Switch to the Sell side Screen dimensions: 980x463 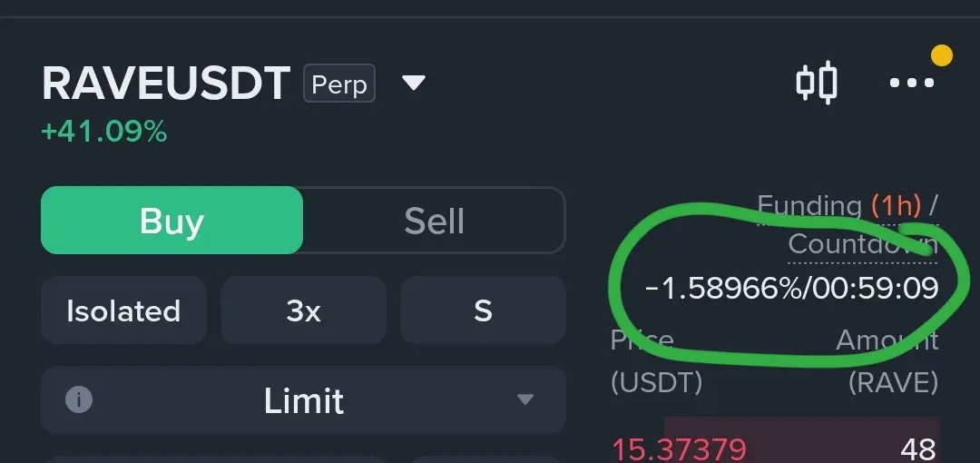coord(434,221)
